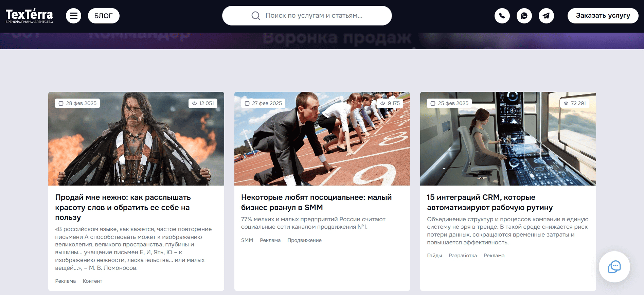Focus the Поиск по услугам и статьям field
644x295 pixels.
(307, 16)
